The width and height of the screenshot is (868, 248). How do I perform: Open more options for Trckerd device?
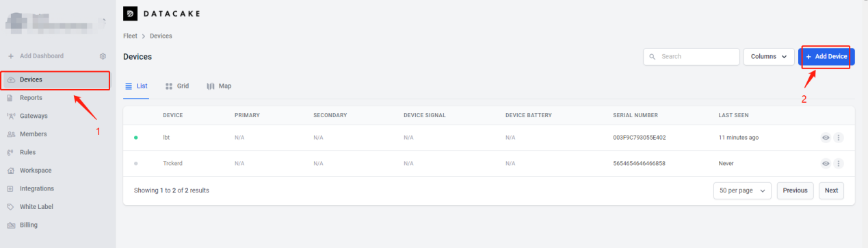coord(839,164)
